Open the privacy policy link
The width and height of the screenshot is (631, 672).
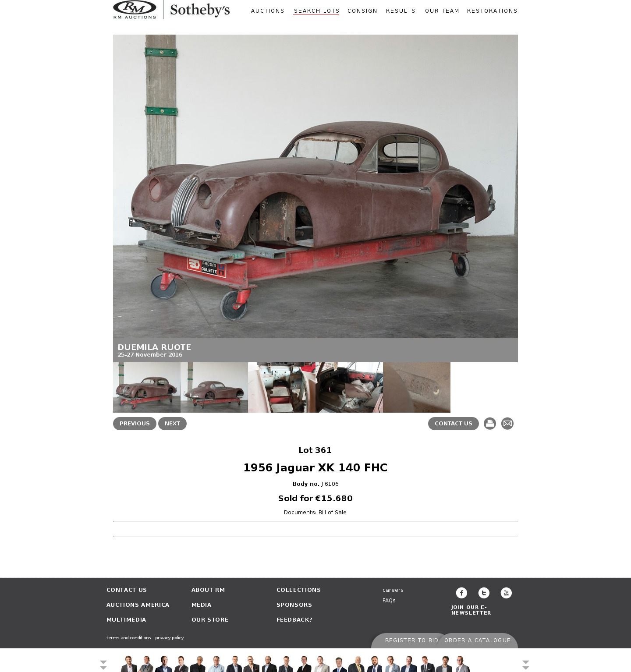point(169,638)
